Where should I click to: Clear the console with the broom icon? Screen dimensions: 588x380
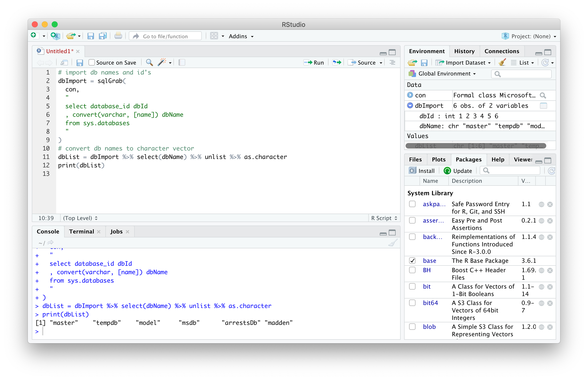click(x=393, y=243)
